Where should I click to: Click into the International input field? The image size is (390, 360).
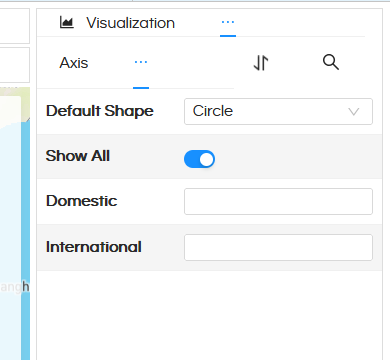click(278, 247)
